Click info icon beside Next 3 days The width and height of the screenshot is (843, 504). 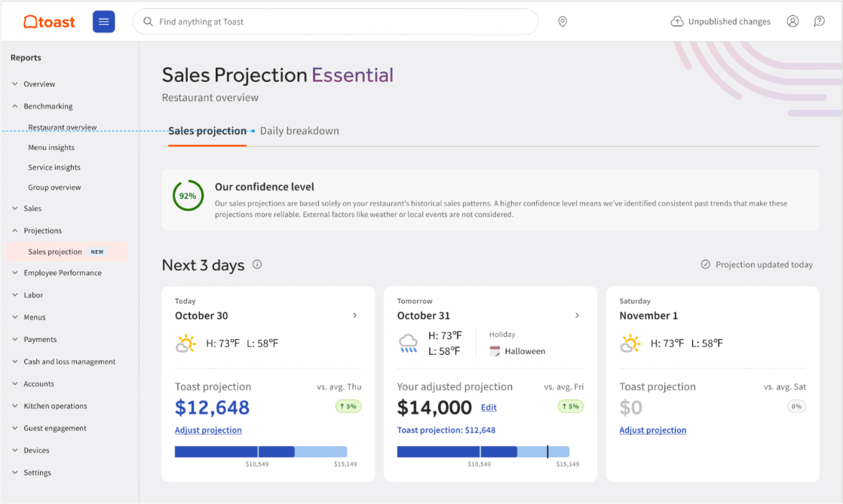257,264
